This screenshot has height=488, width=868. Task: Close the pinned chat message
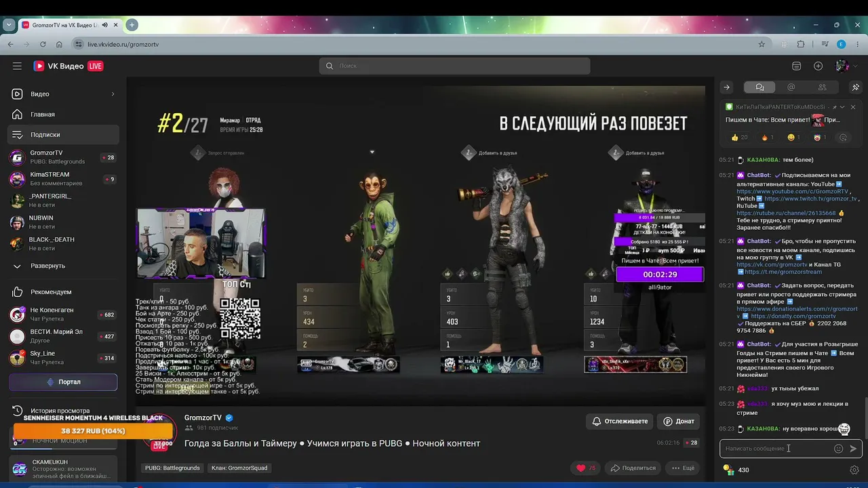853,107
